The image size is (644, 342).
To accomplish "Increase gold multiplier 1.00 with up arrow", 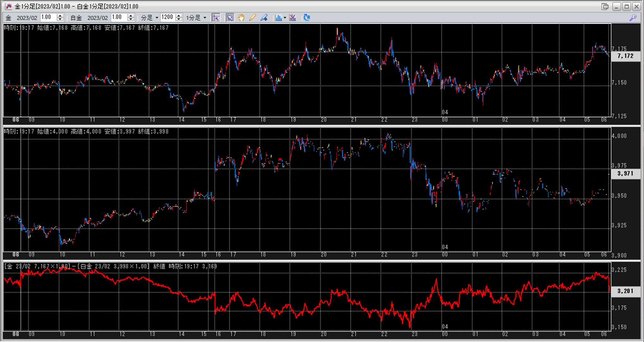I will [x=60, y=16].
